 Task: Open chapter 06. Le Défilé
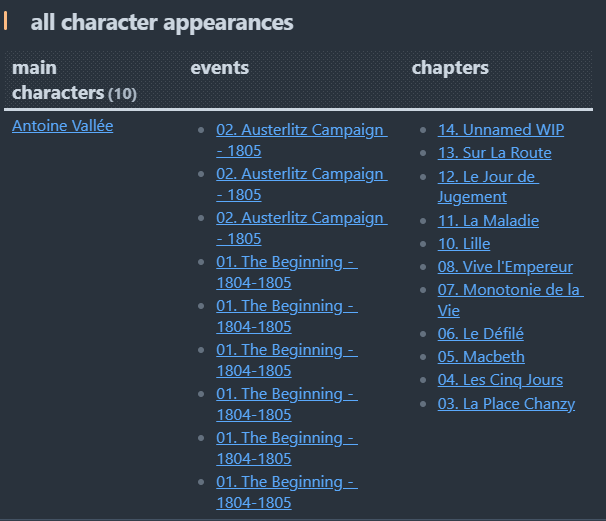coord(480,334)
